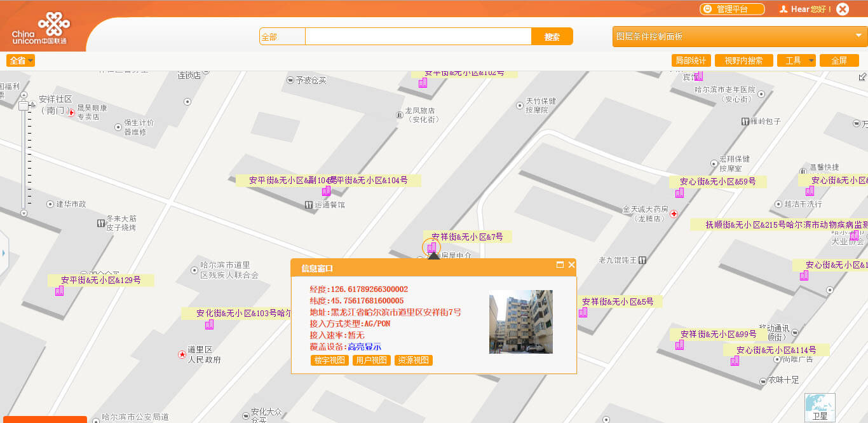Open the 楼宇视图 building view
This screenshot has height=423, width=868.
click(x=330, y=360)
